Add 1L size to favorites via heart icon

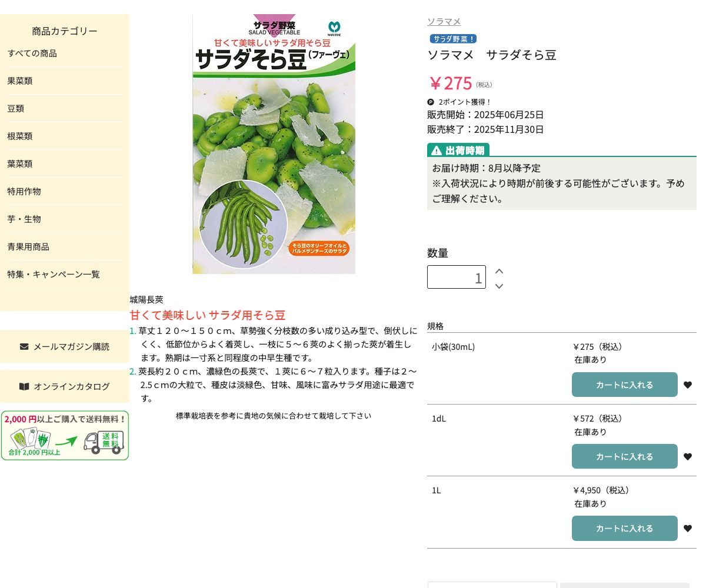[688, 528]
